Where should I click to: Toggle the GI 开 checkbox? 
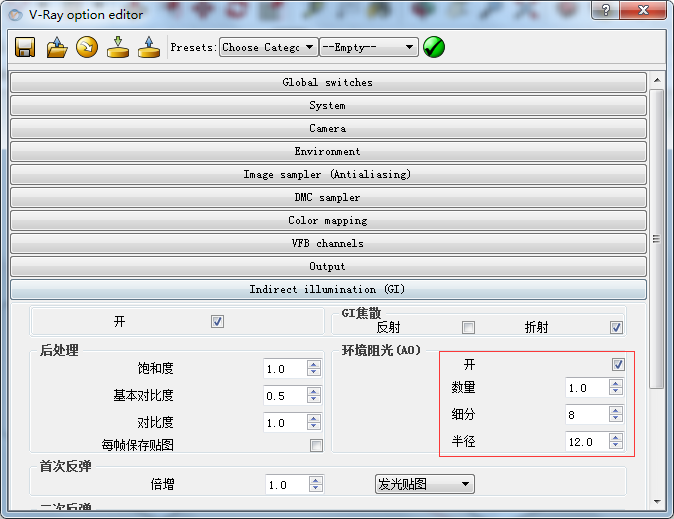[x=218, y=322]
